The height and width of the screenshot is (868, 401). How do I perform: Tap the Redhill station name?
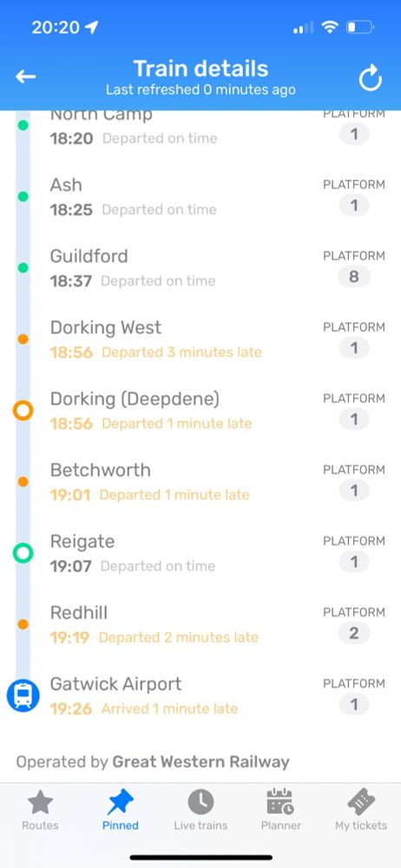pos(79,613)
